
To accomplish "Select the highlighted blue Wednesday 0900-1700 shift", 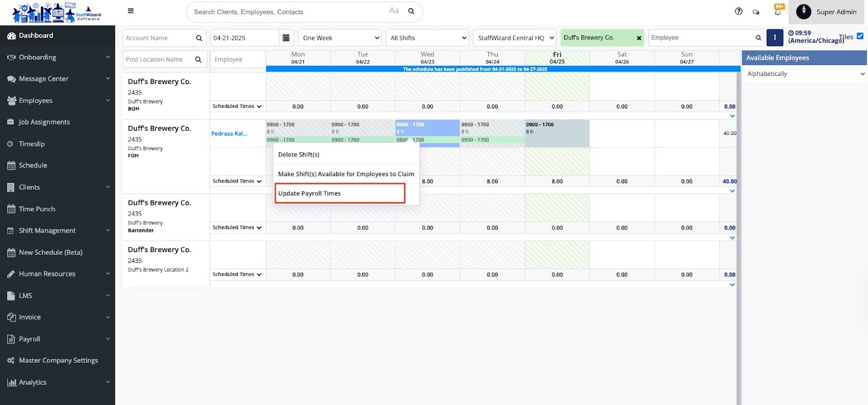I will click(x=427, y=128).
